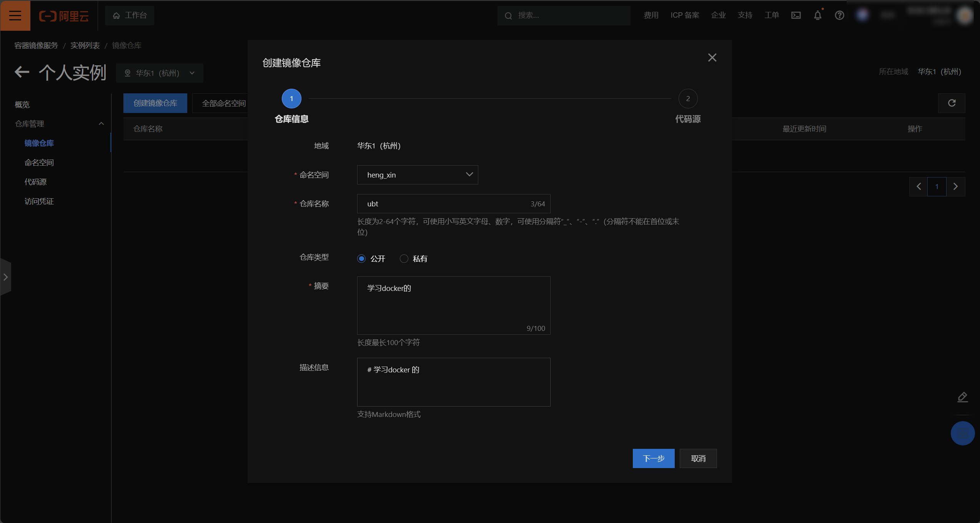Click the pencil feedback icon

pos(962,397)
